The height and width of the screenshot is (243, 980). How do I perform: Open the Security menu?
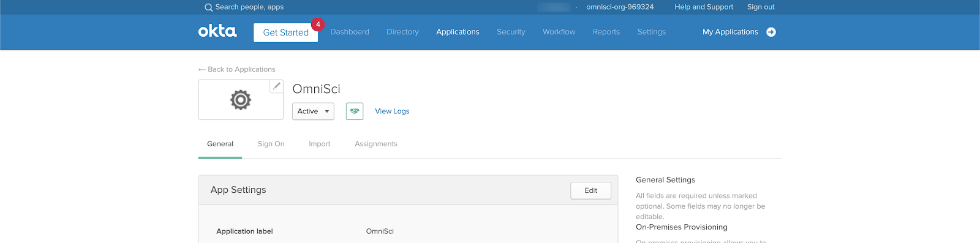pos(511,32)
